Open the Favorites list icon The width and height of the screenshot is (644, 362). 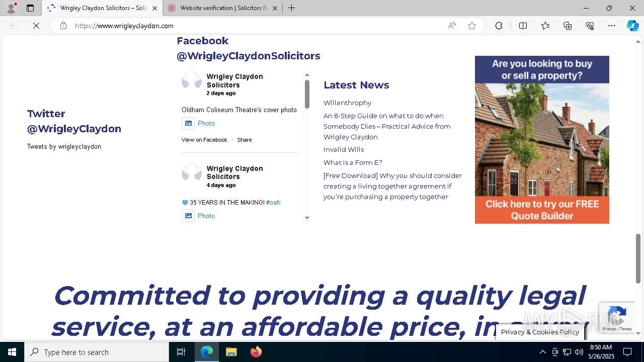(x=545, y=26)
